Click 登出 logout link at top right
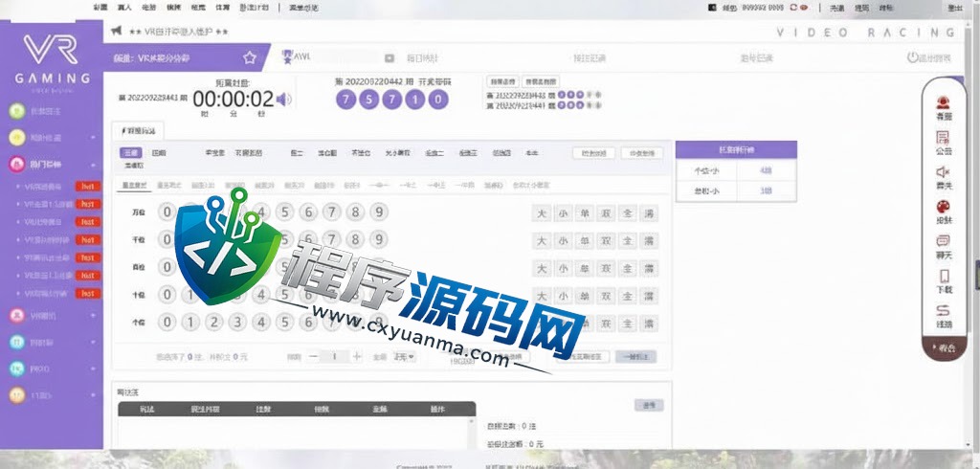Image resolution: width=980 pixels, height=469 pixels. tap(954, 8)
